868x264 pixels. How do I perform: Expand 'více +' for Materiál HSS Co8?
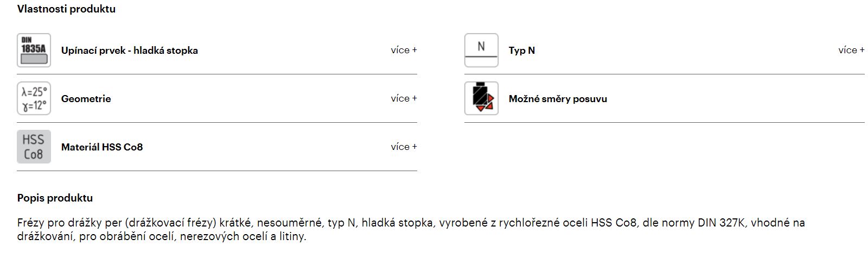[404, 147]
